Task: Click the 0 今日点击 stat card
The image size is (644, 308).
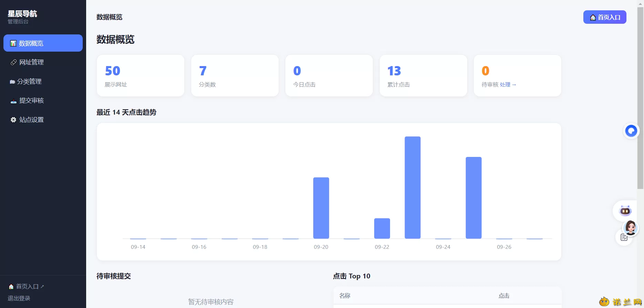Action: click(x=329, y=76)
